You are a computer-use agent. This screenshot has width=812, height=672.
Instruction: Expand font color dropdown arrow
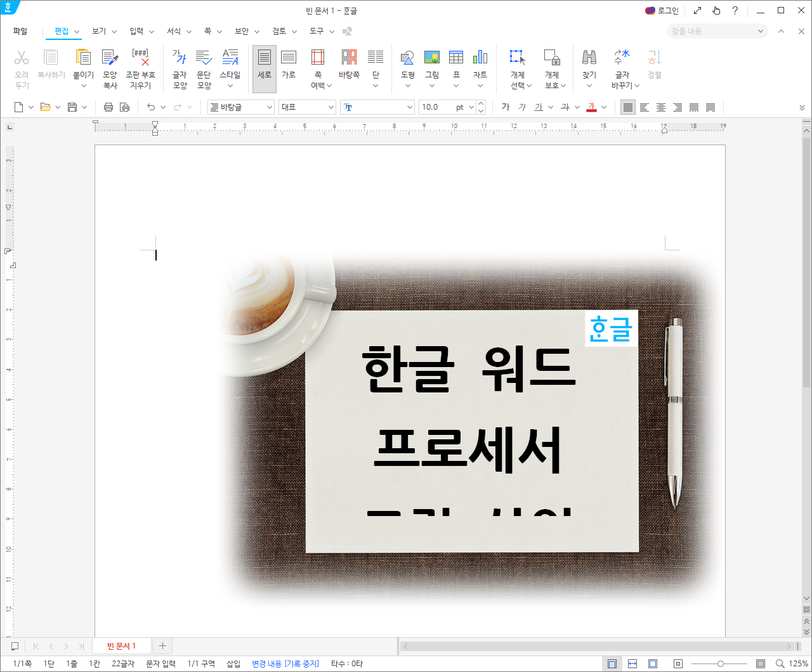605,107
